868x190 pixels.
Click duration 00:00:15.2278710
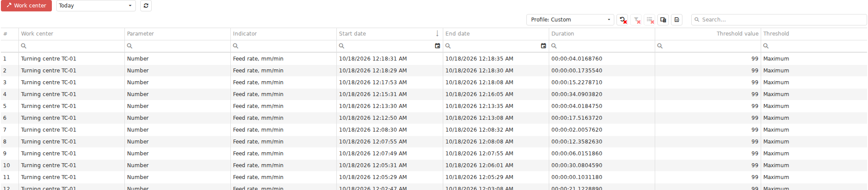(x=577, y=82)
